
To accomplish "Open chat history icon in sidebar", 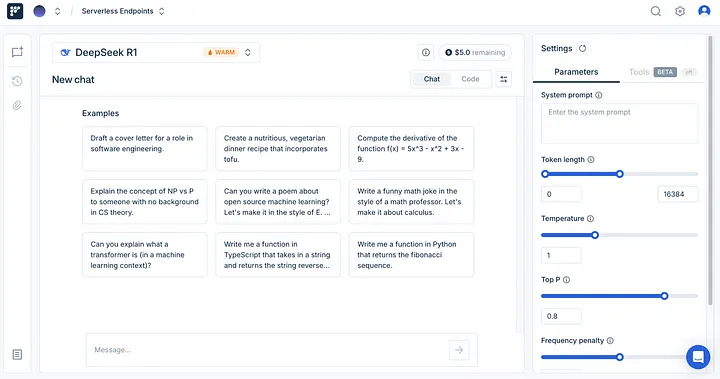I will pyautogui.click(x=17, y=81).
